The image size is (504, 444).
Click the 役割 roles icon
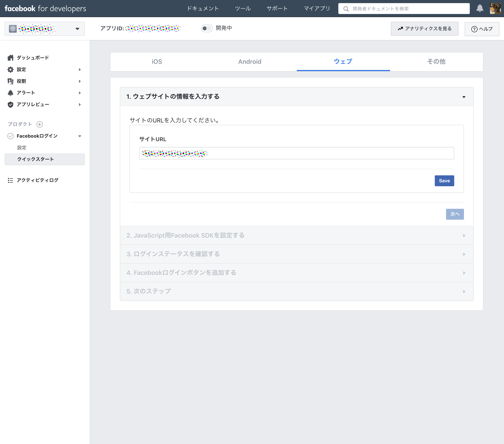click(x=10, y=81)
